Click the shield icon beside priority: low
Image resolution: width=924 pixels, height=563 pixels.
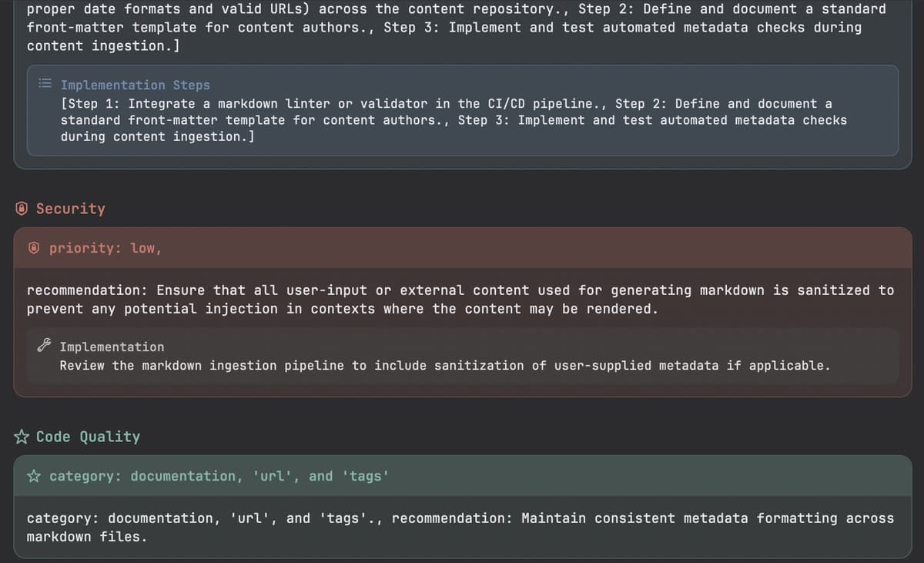click(35, 249)
